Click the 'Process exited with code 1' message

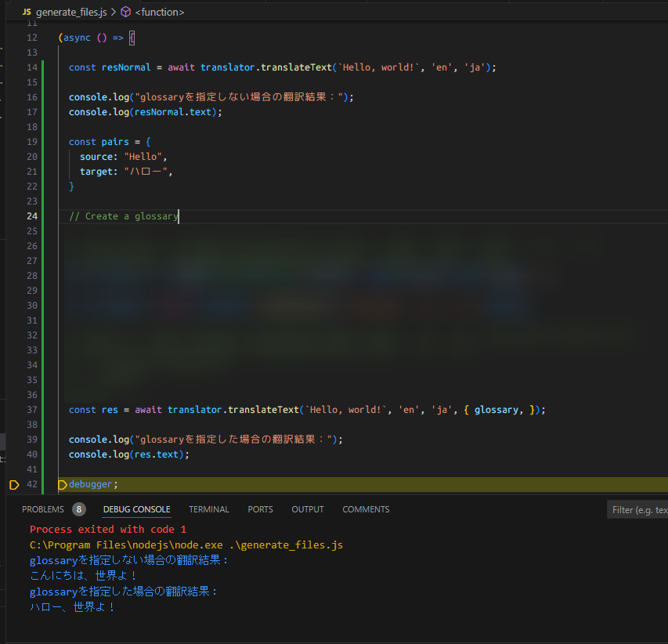tap(108, 530)
